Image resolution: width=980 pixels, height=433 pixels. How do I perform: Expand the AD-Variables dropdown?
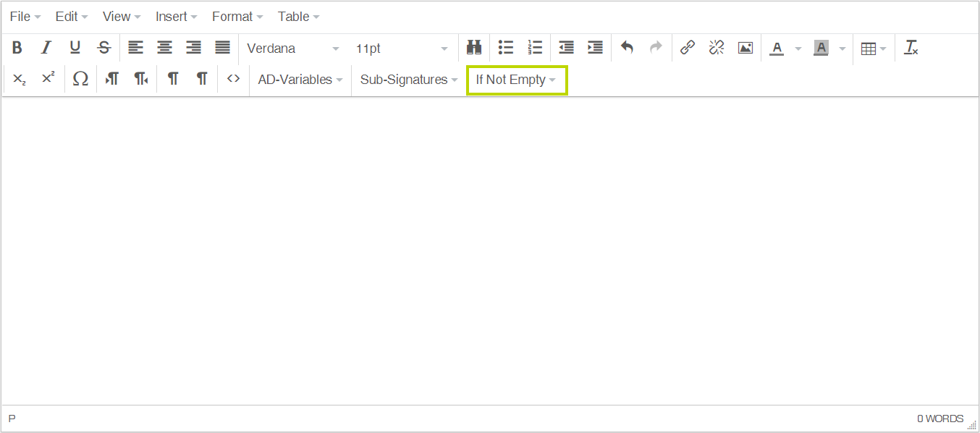point(300,80)
